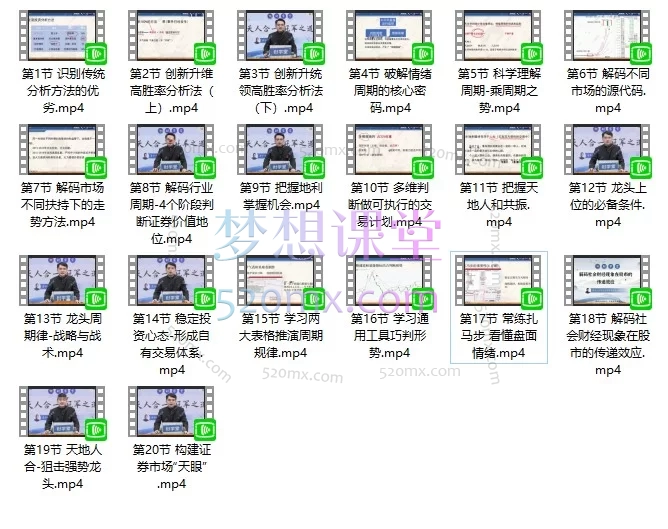Screen dimensions: 668x529
Task: Select video icon for 第6节 解码不同市场的源代码
Action: [608, 36]
